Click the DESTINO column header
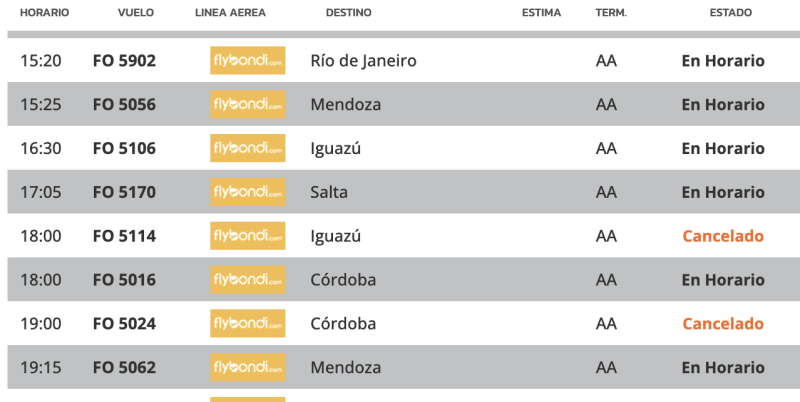 click(348, 13)
